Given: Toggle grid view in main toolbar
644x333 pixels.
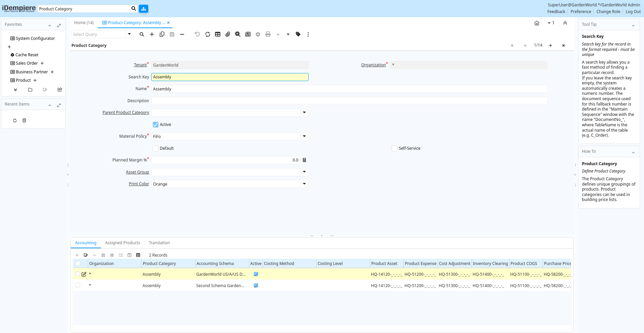Looking at the screenshot, I should tap(218, 34).
